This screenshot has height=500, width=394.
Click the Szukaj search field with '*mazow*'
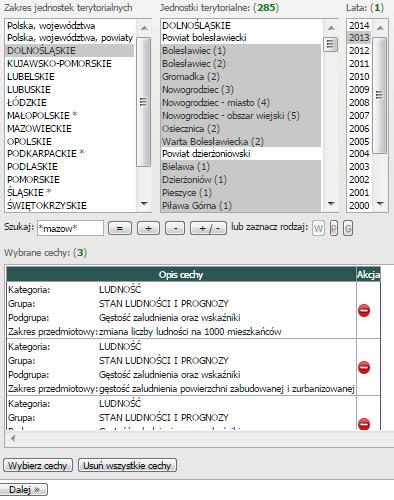(70, 228)
